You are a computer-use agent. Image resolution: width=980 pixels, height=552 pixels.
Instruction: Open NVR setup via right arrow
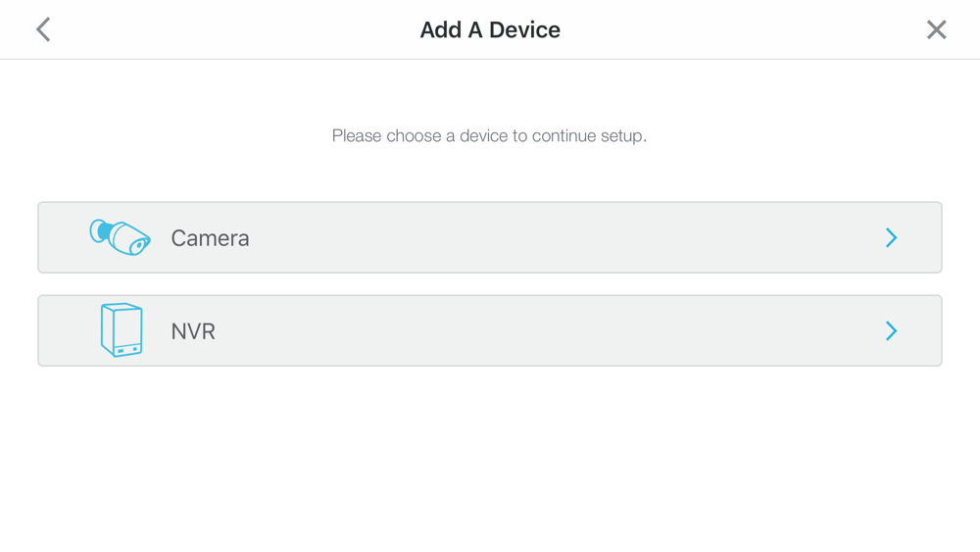point(891,331)
